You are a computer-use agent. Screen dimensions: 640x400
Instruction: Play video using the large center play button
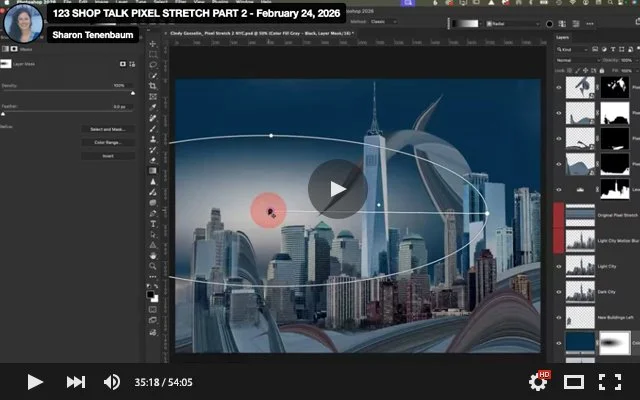pyautogui.click(x=338, y=189)
